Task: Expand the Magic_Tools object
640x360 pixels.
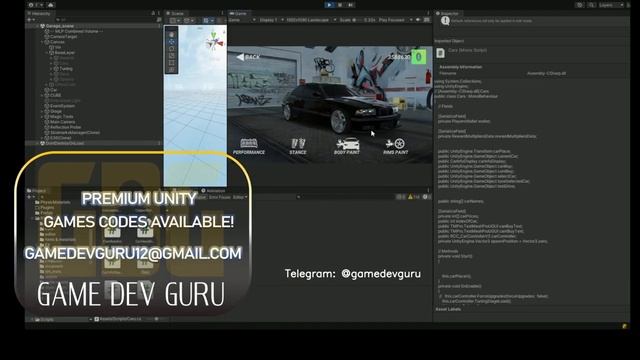Action: [42, 116]
